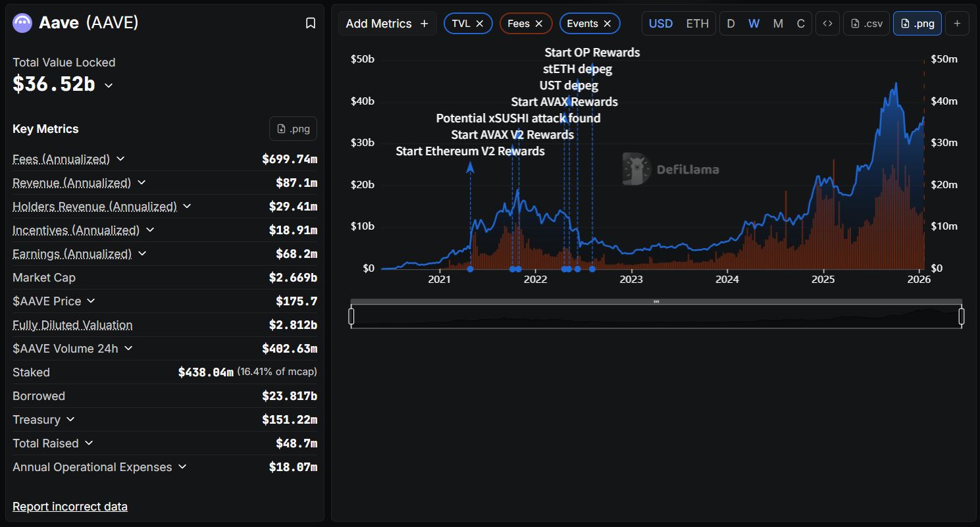Image resolution: width=980 pixels, height=527 pixels.
Task: Expand Fees (Annualized) details
Action: (x=120, y=159)
